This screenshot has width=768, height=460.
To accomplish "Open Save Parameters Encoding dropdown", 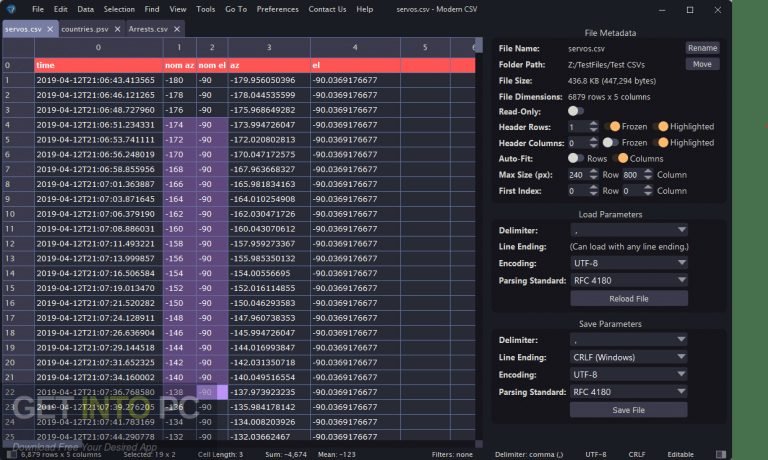I will point(628,374).
